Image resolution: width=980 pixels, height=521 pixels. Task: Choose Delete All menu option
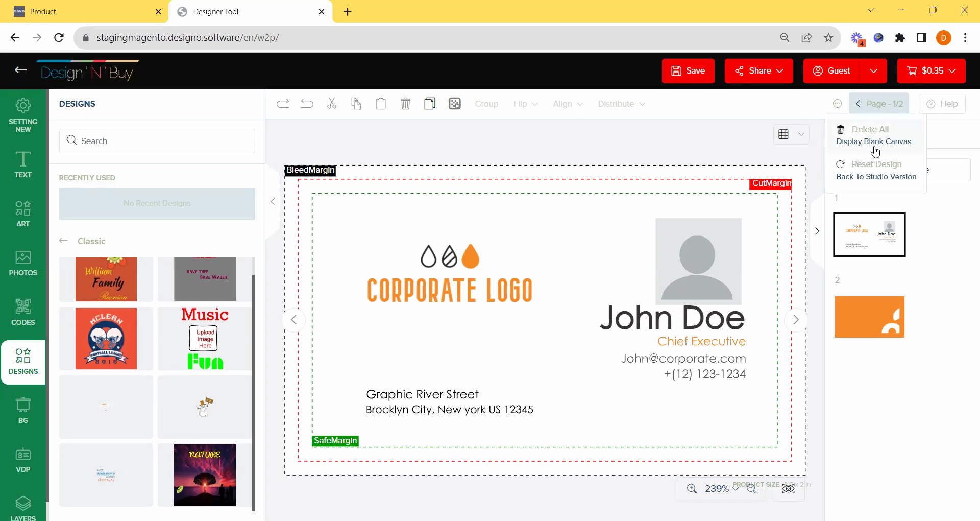(870, 130)
